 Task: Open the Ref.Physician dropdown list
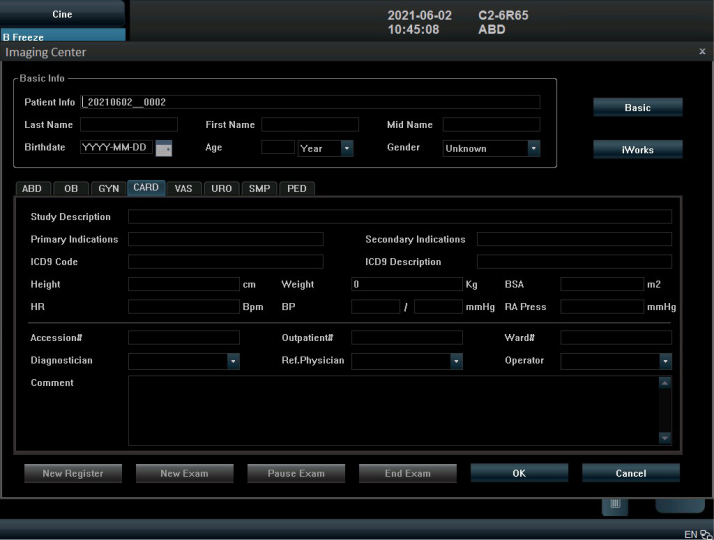(x=456, y=361)
